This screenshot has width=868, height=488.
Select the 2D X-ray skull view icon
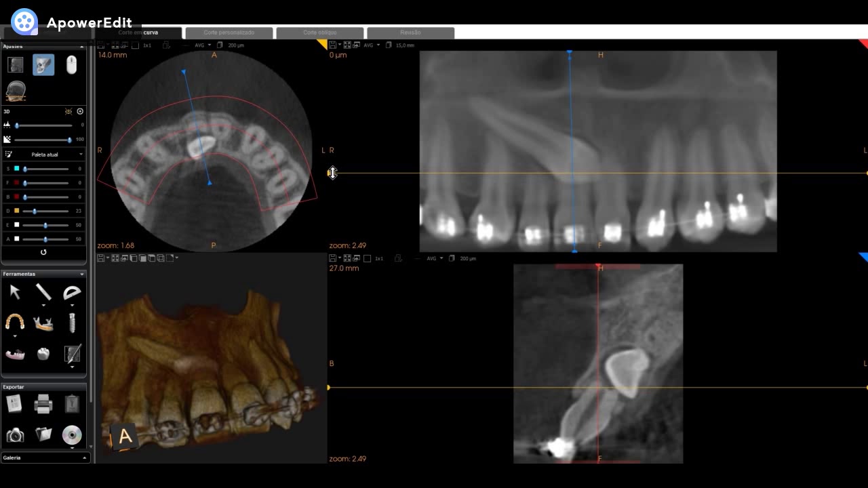point(15,65)
